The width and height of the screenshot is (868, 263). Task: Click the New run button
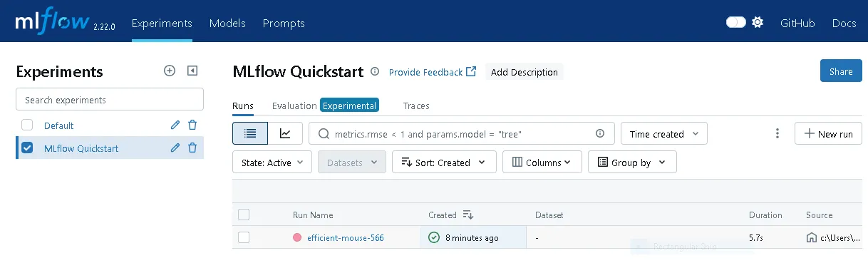tap(828, 133)
